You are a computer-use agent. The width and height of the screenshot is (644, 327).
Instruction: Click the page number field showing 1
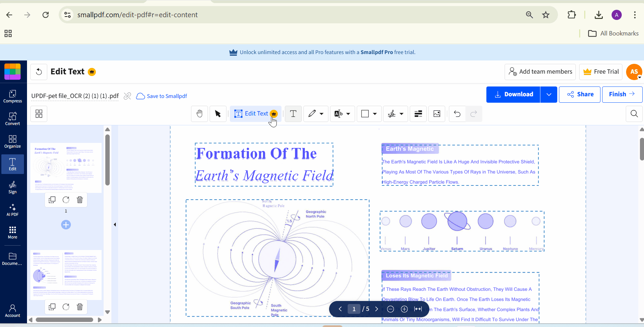[x=354, y=309]
